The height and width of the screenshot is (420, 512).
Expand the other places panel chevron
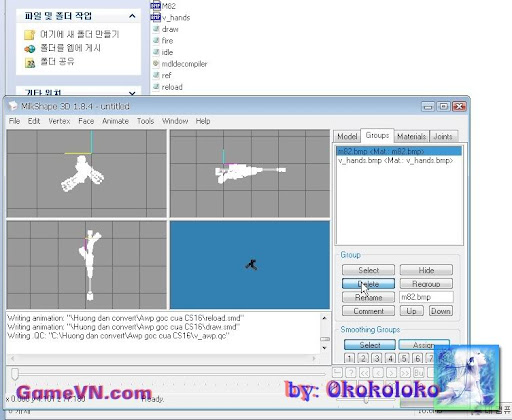pyautogui.click(x=132, y=93)
